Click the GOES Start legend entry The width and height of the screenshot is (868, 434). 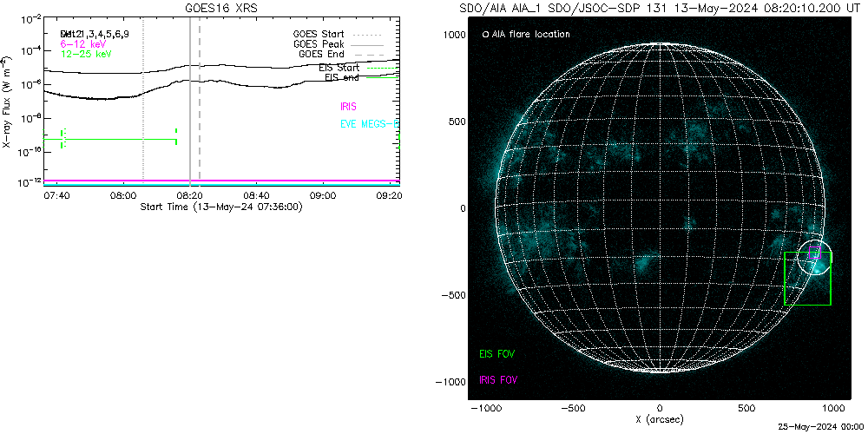339,34
